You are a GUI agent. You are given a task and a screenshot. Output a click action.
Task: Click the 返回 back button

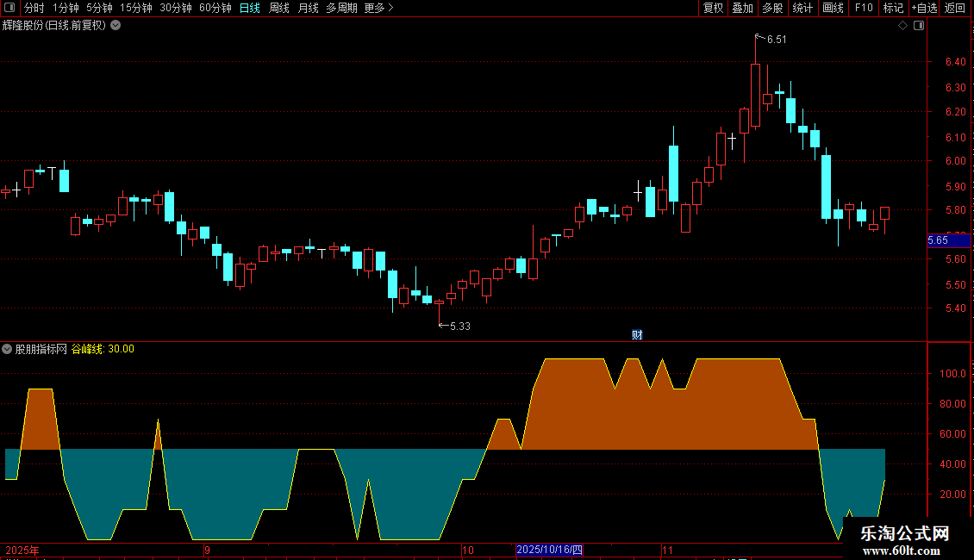click(955, 8)
